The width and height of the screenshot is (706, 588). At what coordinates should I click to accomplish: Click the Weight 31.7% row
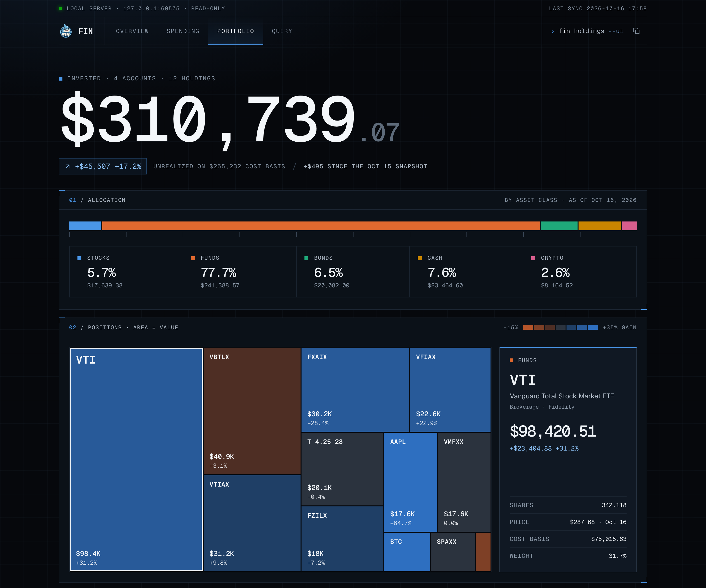click(568, 556)
